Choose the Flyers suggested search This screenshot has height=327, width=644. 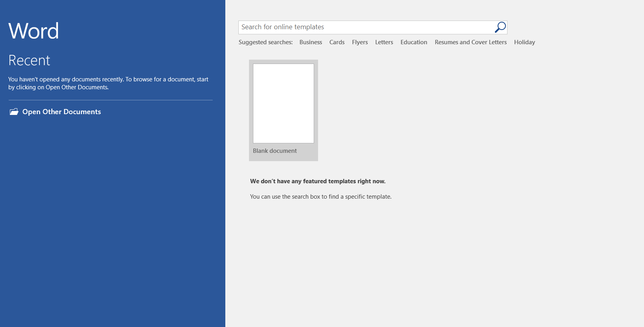click(x=360, y=42)
